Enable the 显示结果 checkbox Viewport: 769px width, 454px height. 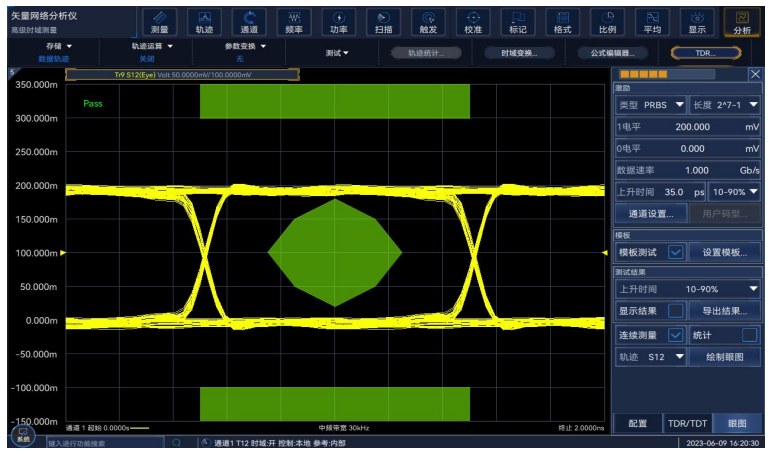pos(676,311)
